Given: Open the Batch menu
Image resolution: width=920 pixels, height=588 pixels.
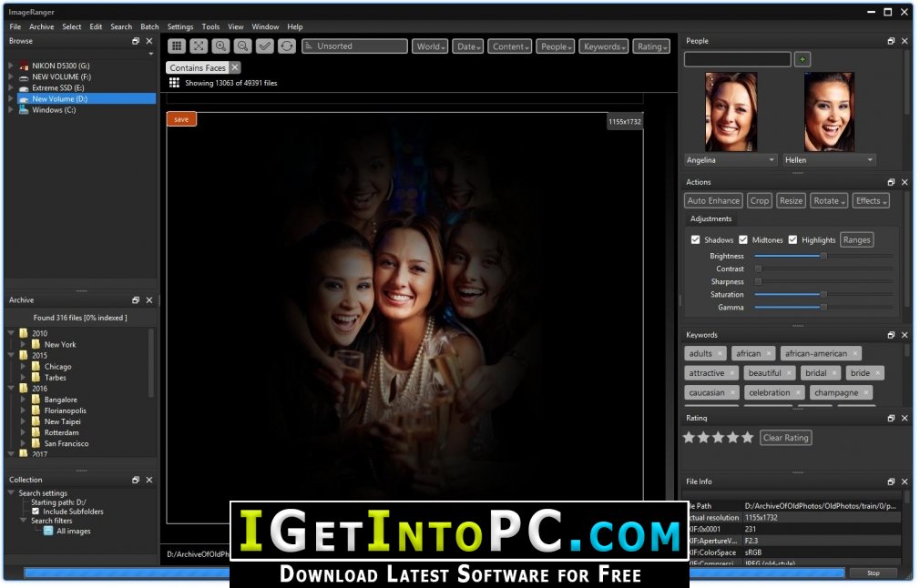Looking at the screenshot, I should pos(149,27).
